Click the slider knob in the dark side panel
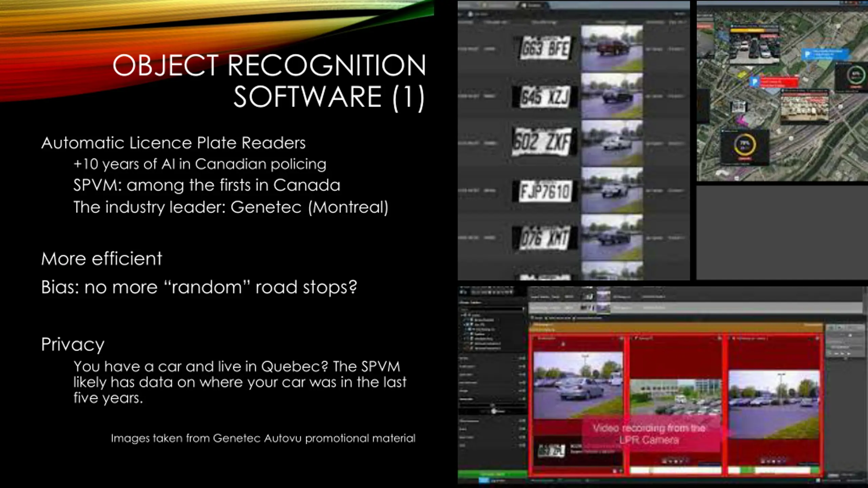This screenshot has width=868, height=488. point(493,411)
